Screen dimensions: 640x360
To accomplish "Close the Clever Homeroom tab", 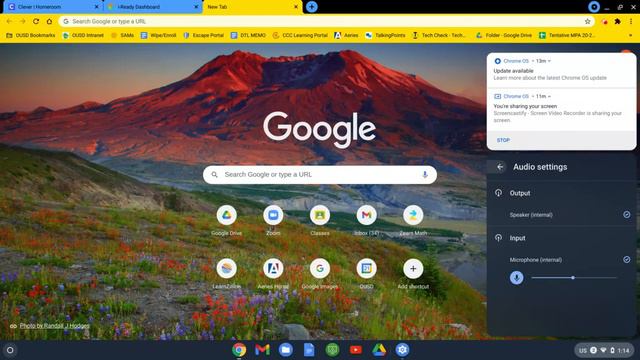I will pyautogui.click(x=97, y=7).
